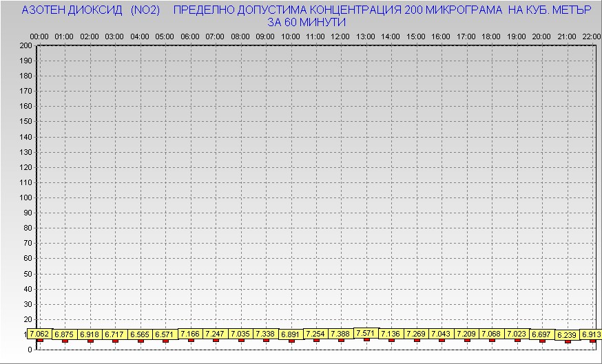Click the 18:00 time axis label
Viewport: 602px width, 364px height.
[491, 36]
